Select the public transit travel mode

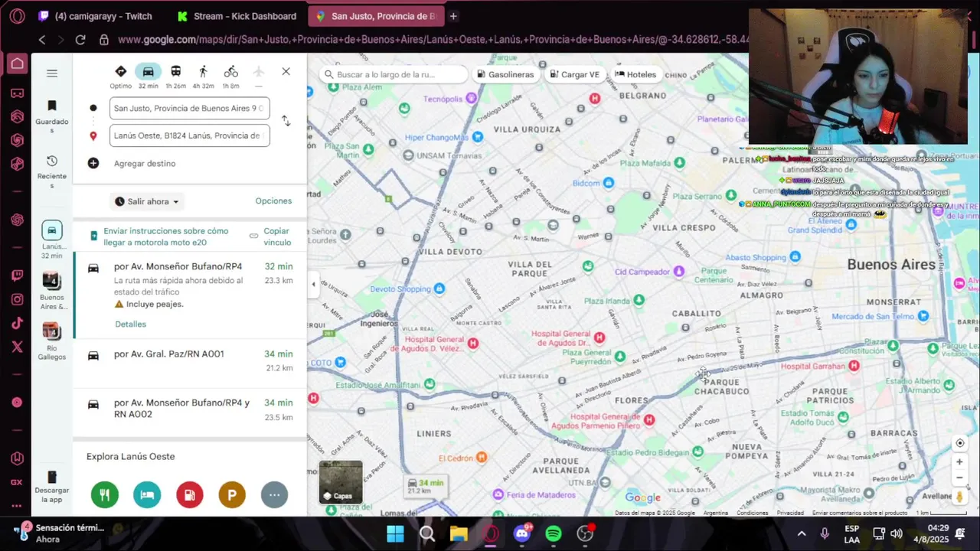(176, 76)
